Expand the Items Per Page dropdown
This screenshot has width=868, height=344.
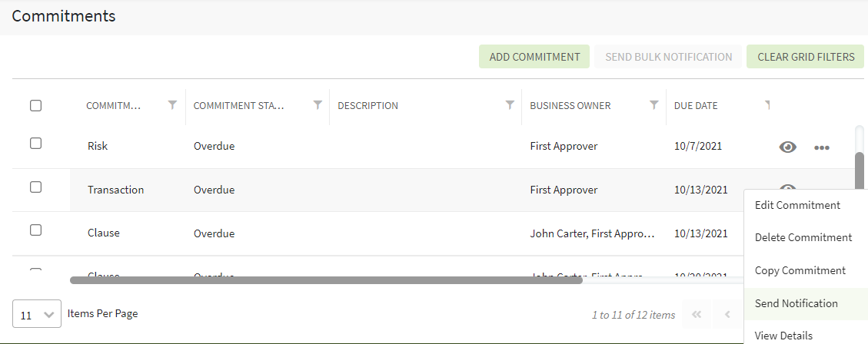(x=36, y=315)
